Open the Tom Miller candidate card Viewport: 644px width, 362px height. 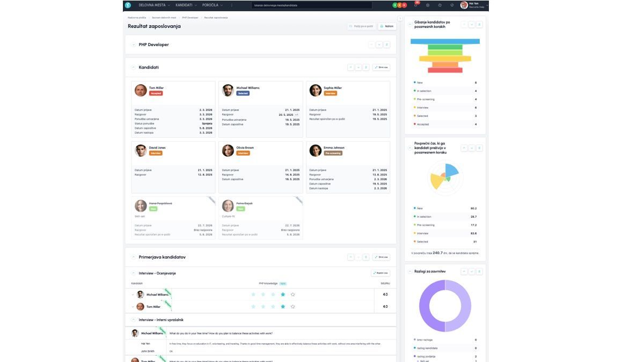click(x=173, y=109)
